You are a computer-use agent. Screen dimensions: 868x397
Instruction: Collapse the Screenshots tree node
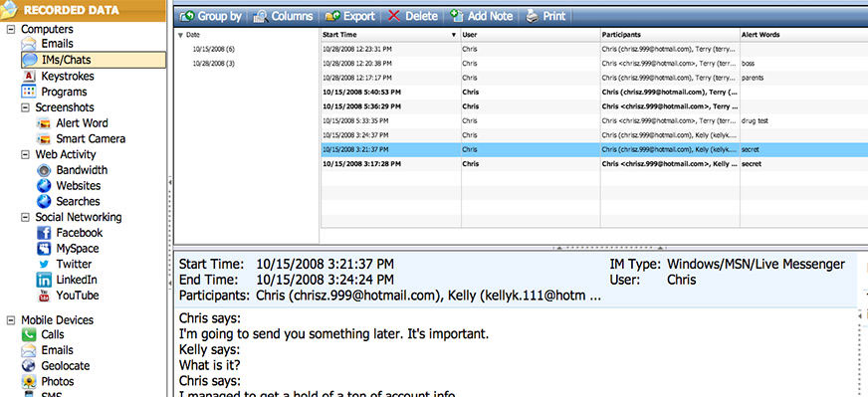(25, 107)
